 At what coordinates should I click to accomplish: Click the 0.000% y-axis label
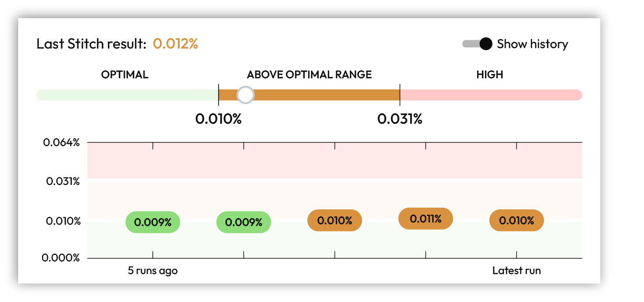62,257
